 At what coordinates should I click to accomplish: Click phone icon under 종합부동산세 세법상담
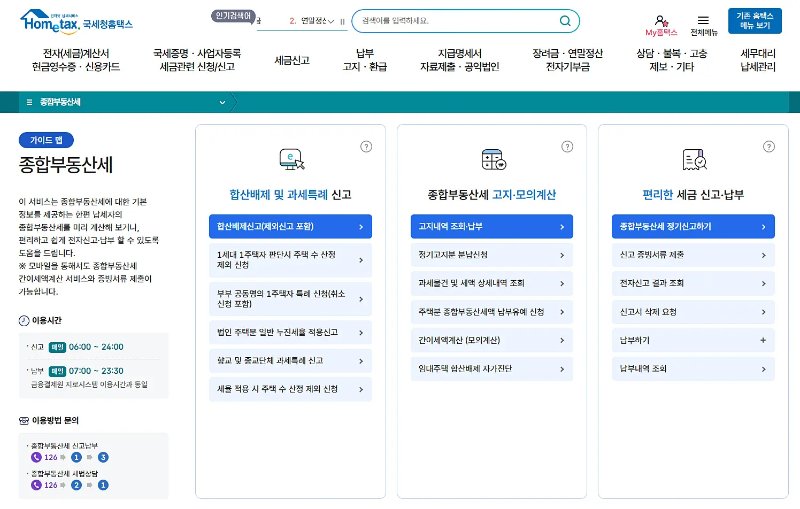point(36,485)
